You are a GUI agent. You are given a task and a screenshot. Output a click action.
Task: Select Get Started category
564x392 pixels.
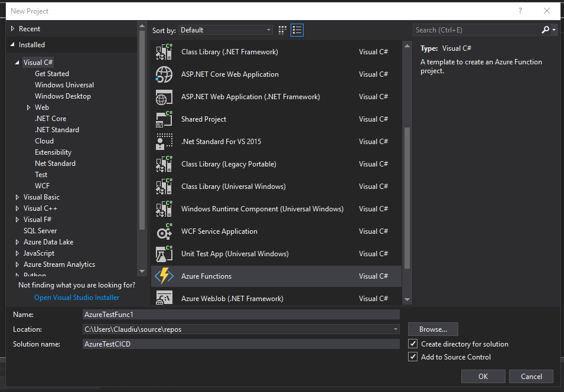point(52,74)
